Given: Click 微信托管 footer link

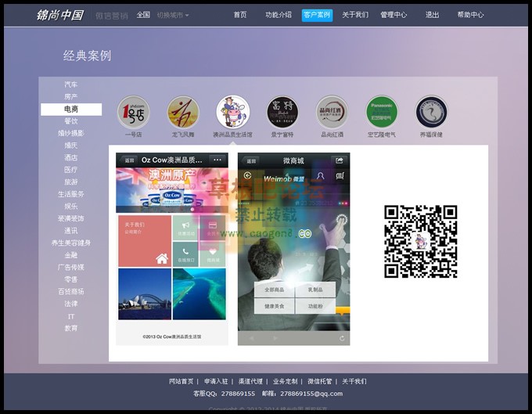Looking at the screenshot, I should [320, 381].
